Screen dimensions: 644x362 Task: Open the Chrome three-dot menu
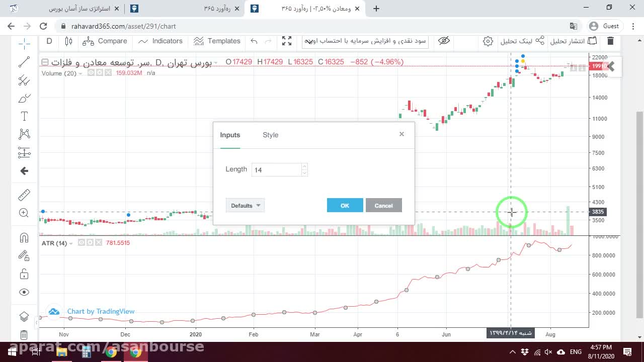633,26
